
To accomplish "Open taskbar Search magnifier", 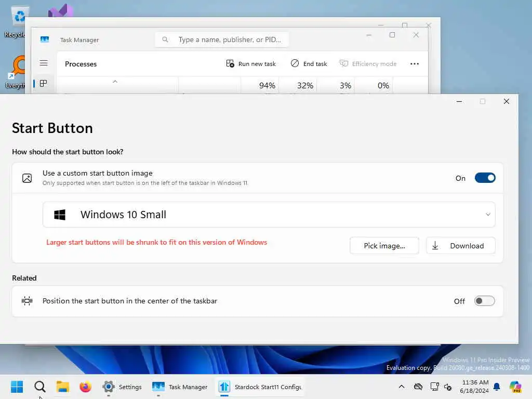I will click(39, 387).
